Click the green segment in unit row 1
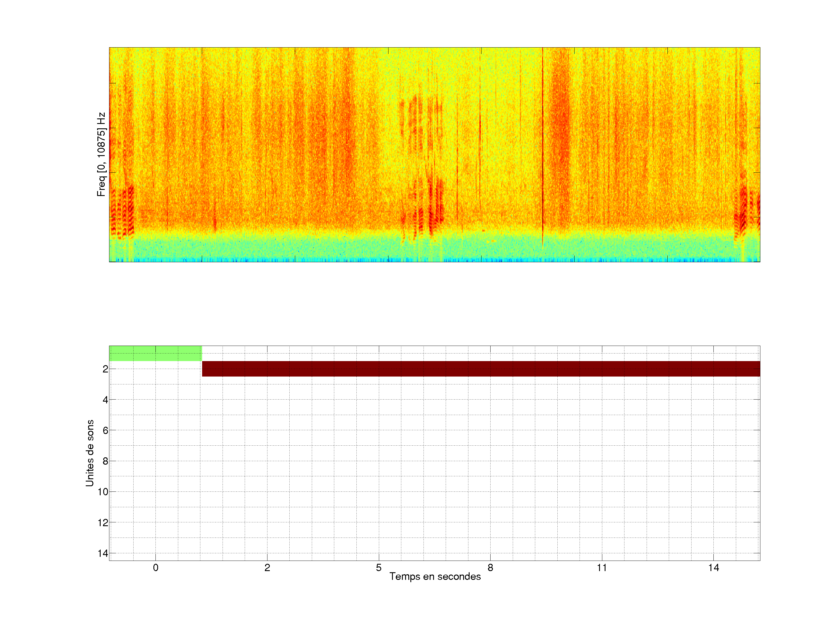 (x=155, y=353)
